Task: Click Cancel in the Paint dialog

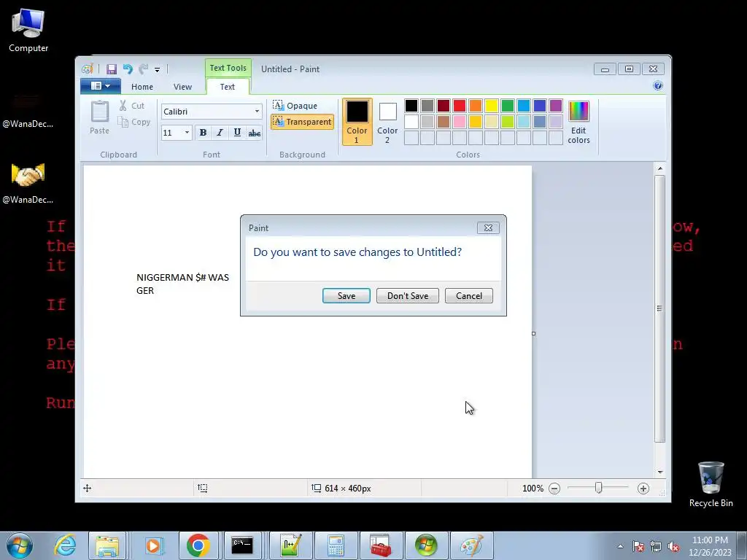Action: 469,296
